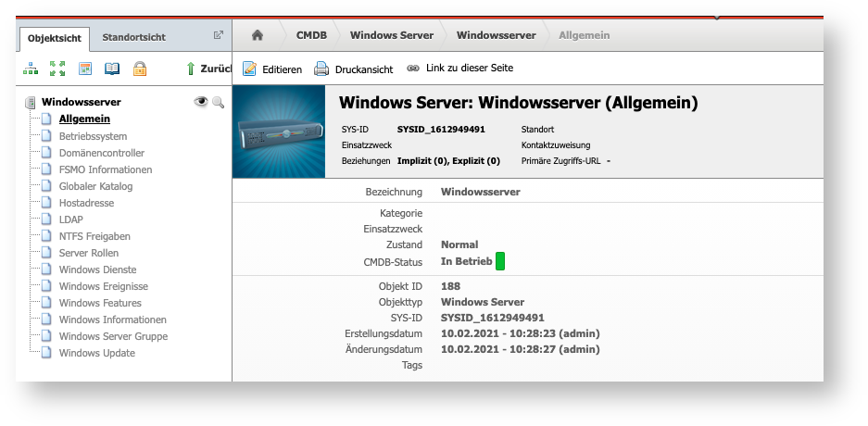The height and width of the screenshot is (426, 868).
Task: Open the logbook book icon
Action: click(112, 69)
